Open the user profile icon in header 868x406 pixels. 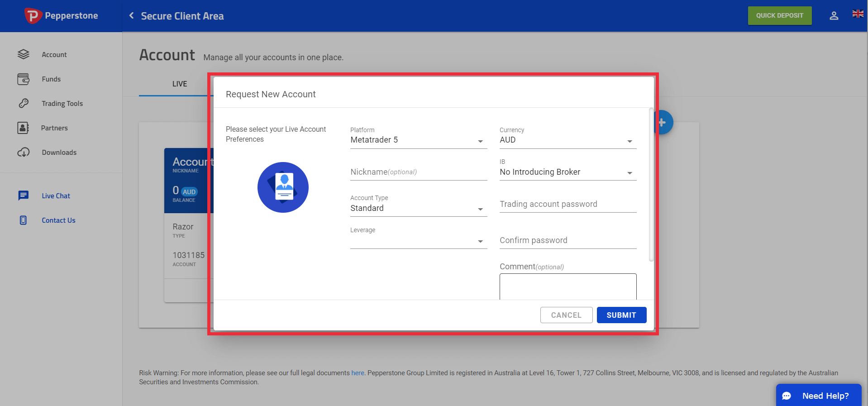point(834,16)
